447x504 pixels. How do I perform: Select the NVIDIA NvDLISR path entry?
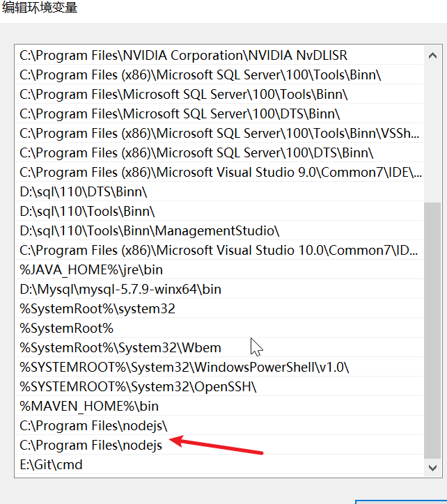(219, 55)
